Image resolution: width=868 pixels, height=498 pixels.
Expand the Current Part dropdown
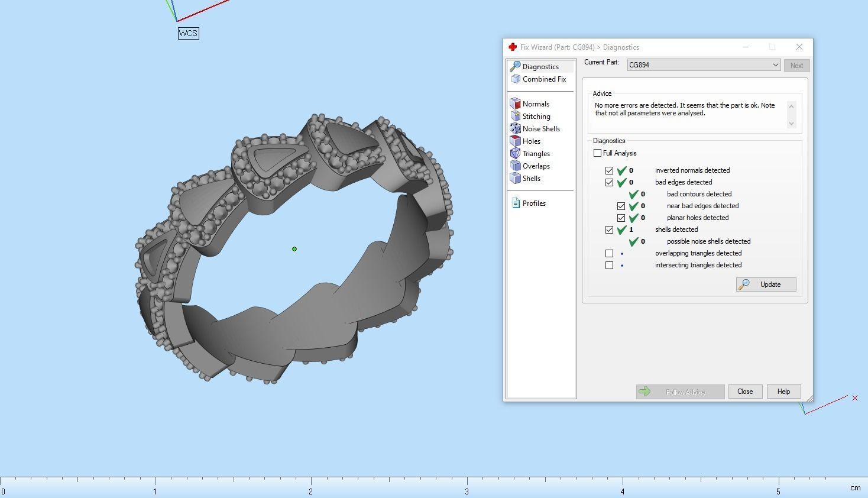(775, 65)
